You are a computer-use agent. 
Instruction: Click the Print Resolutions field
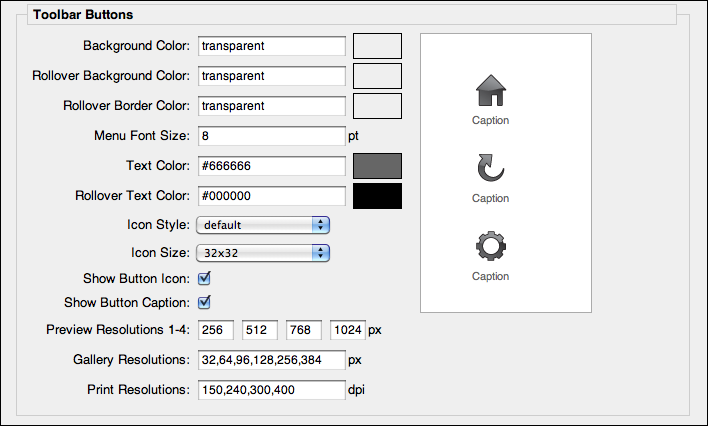pos(272,390)
